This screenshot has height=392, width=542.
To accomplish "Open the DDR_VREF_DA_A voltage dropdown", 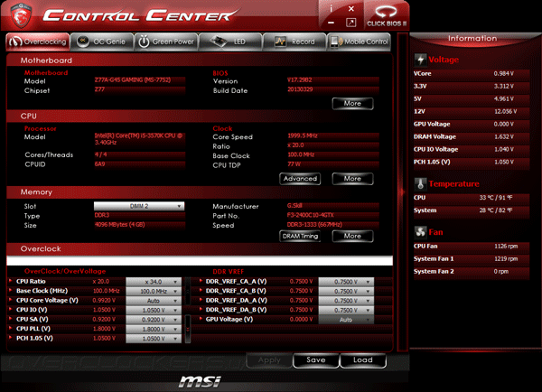I will point(346,301).
